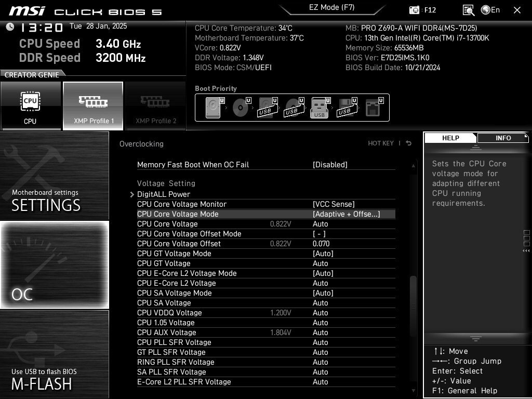Edit the CPU Core Voltage Auto field
Image resolution: width=532 pixels, height=399 pixels.
coord(320,224)
